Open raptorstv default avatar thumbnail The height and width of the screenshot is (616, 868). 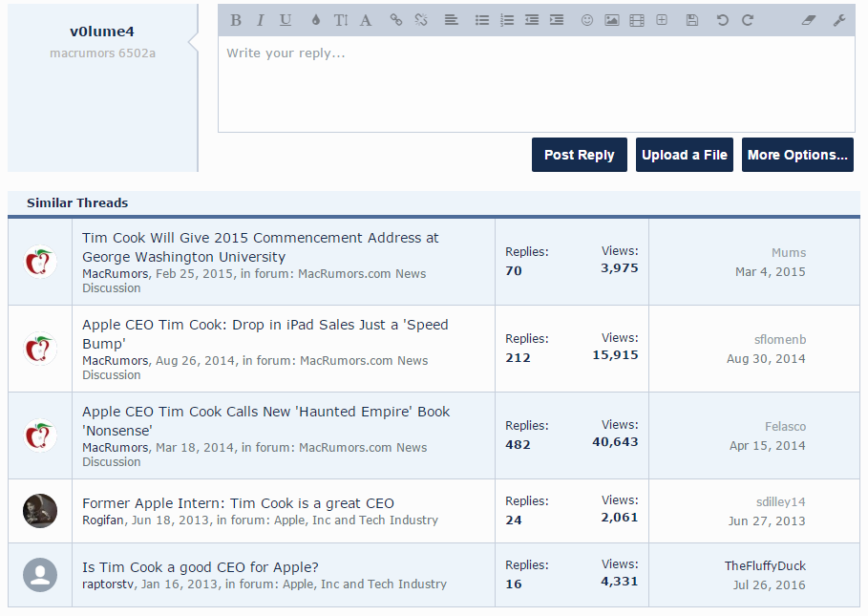40,575
